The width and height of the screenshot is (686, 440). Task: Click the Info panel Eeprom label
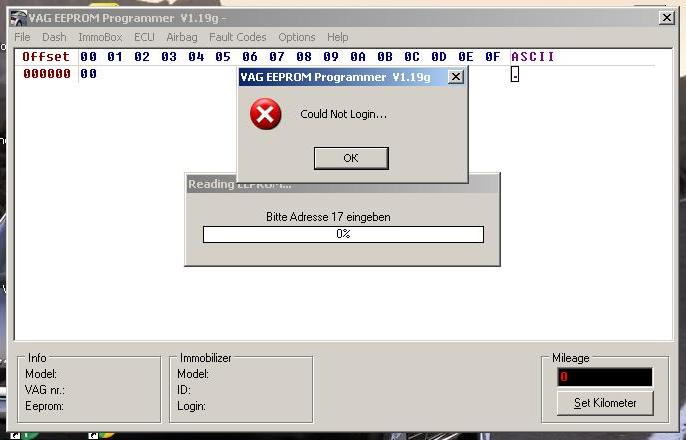(44, 406)
